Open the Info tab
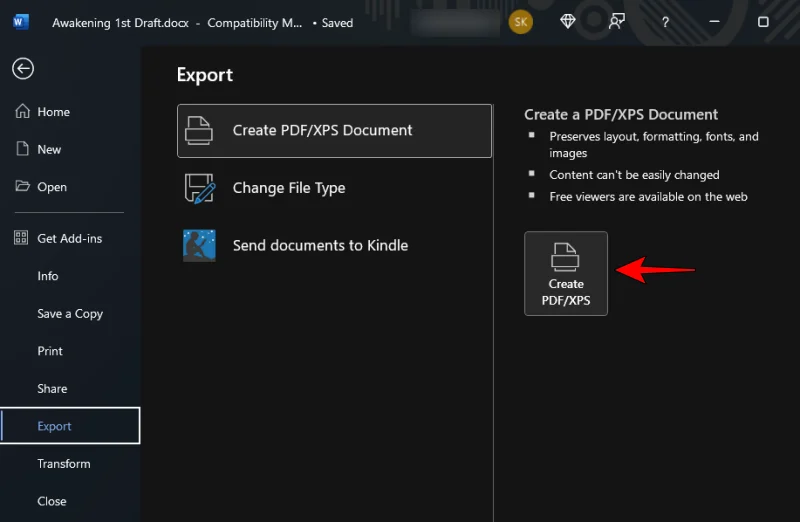Viewport: 800px width, 522px height. pyautogui.click(x=48, y=276)
